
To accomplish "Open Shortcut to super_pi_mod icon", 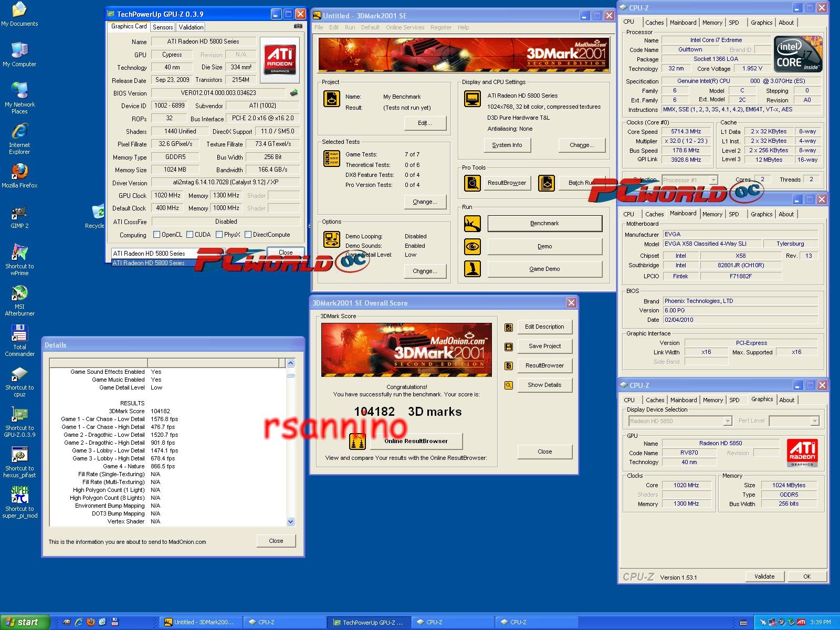I will 19,502.
